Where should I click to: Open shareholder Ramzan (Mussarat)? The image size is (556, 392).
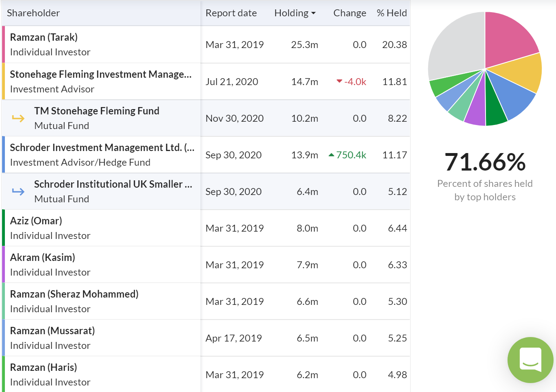(x=52, y=331)
